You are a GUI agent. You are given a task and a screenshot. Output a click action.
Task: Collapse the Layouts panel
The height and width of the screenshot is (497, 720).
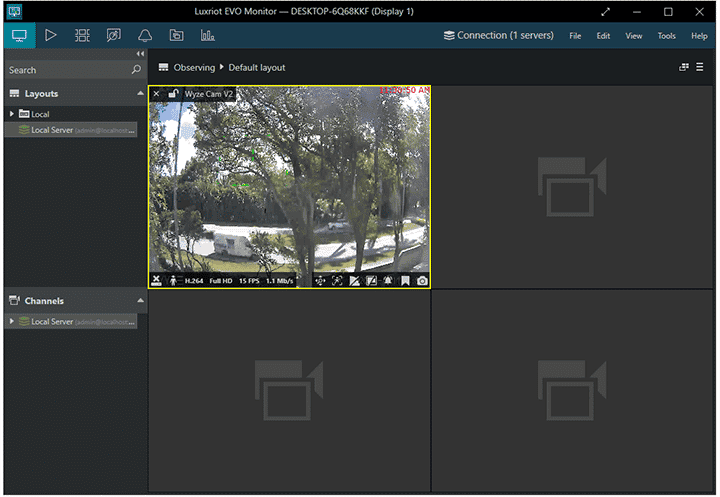tap(140, 94)
